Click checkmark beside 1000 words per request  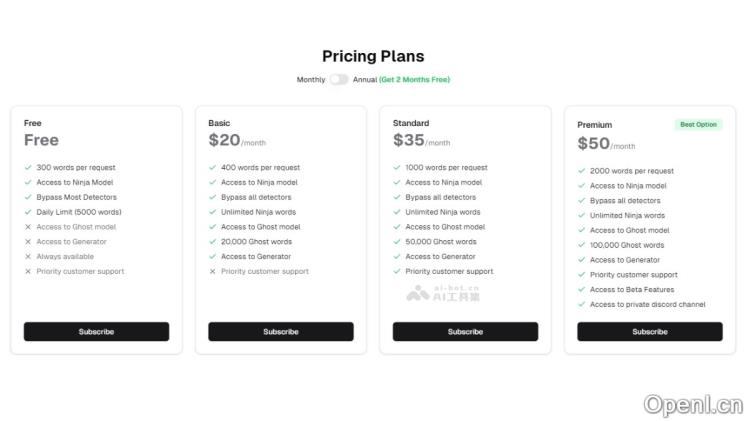click(x=397, y=168)
